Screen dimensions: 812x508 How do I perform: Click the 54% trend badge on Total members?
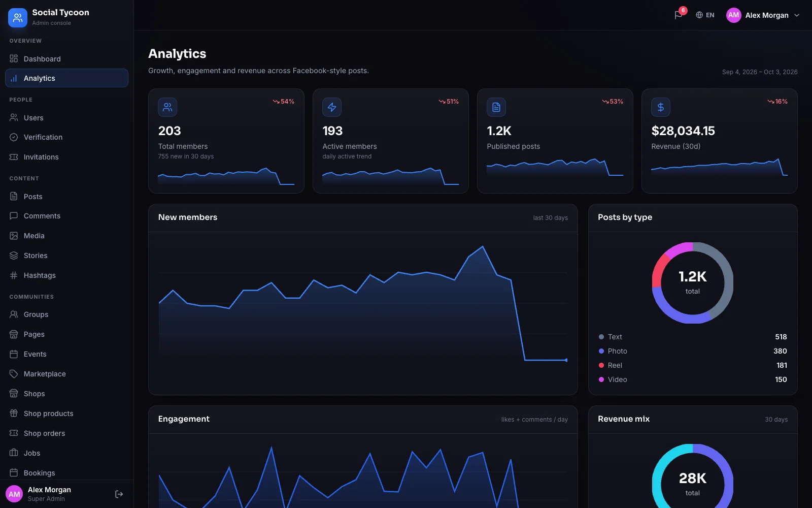pos(284,102)
